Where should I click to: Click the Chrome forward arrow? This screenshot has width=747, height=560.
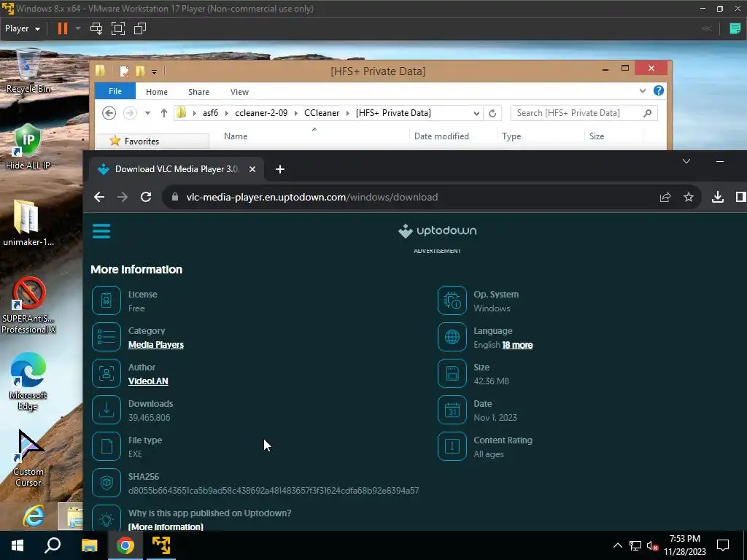[x=123, y=197]
